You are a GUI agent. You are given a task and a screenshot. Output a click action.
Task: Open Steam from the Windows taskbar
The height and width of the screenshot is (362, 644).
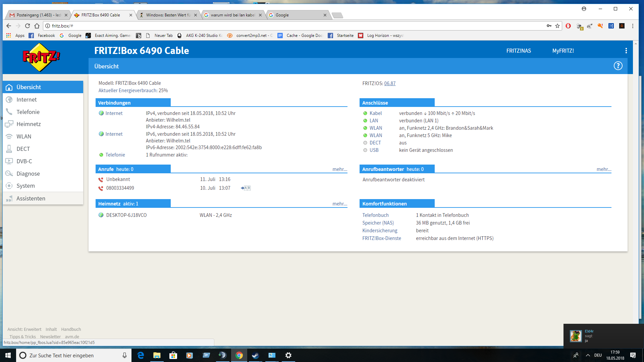click(x=256, y=355)
